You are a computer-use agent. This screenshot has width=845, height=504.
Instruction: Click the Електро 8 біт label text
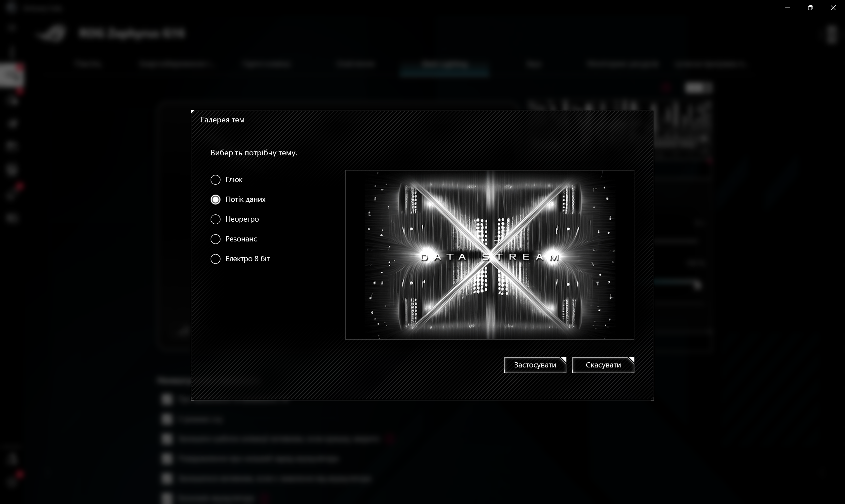247,259
